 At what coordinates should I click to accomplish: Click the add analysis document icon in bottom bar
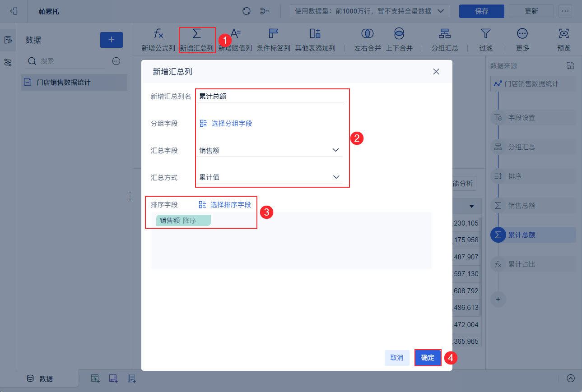(131, 378)
